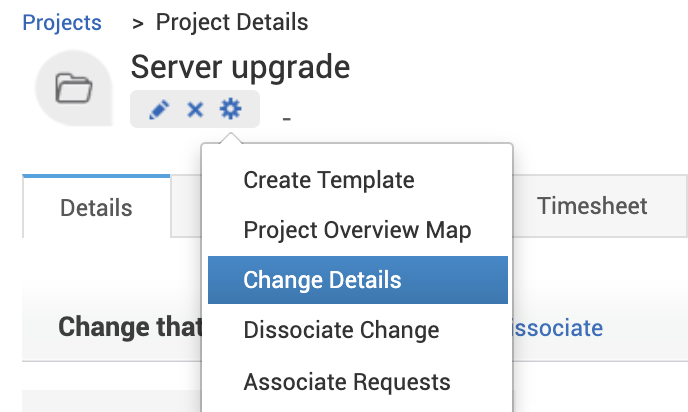Open the Timesheet tab
This screenshot has height=412, width=688.
pyautogui.click(x=592, y=206)
